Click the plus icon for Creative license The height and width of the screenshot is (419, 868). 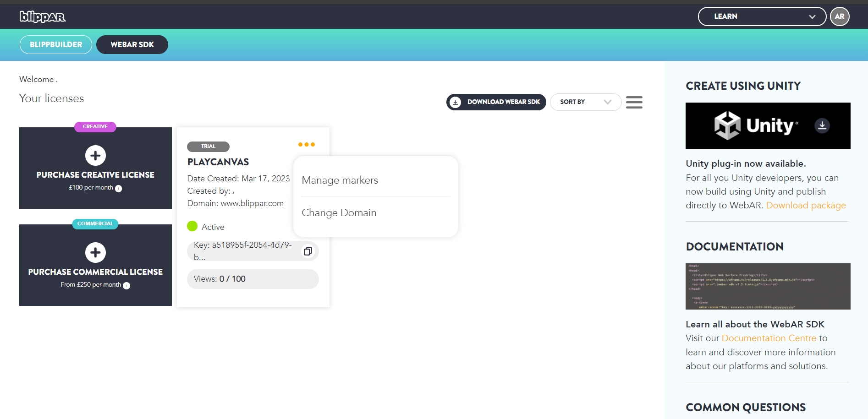(x=95, y=156)
